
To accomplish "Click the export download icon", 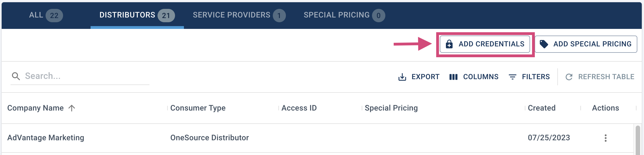I will tap(402, 77).
